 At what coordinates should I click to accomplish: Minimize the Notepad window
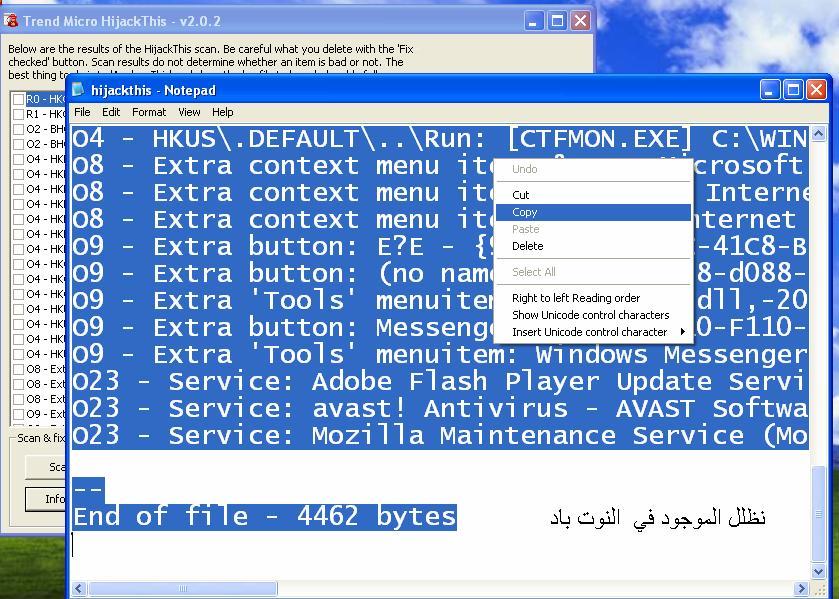point(769,90)
